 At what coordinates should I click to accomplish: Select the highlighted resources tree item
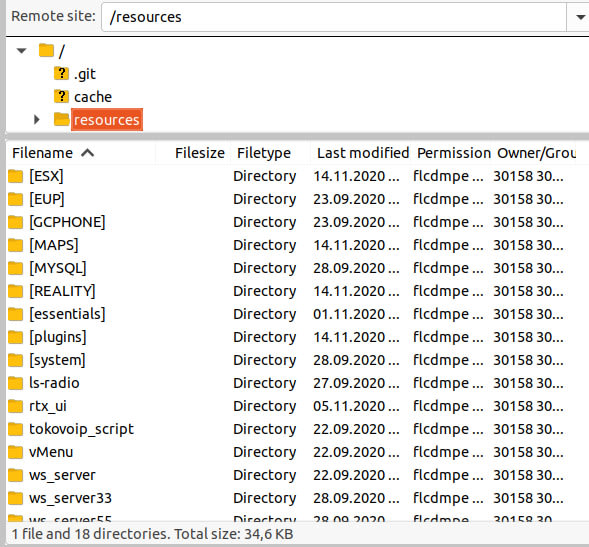(107, 119)
